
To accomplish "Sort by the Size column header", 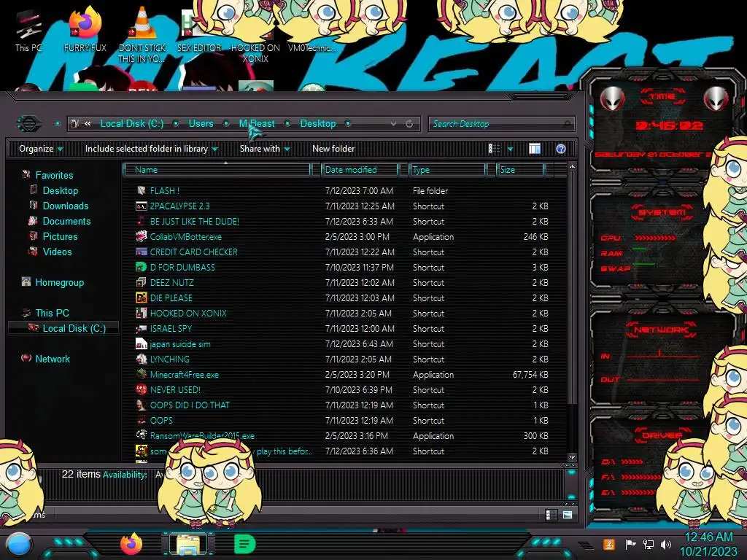I will click(520, 169).
